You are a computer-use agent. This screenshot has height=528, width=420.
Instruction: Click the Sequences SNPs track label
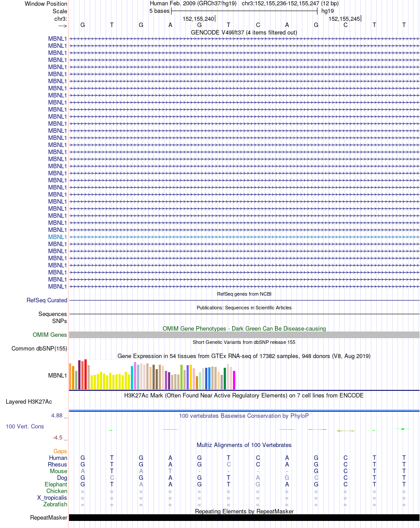pos(53,317)
